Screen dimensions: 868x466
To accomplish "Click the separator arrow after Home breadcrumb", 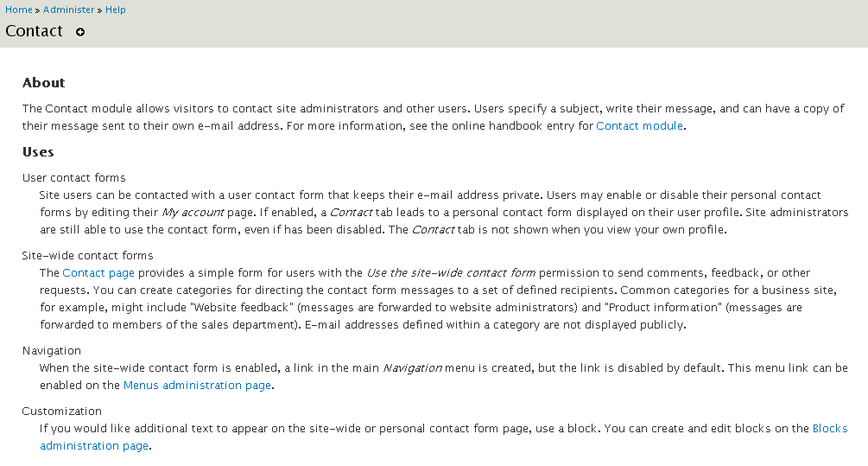I will click(38, 10).
